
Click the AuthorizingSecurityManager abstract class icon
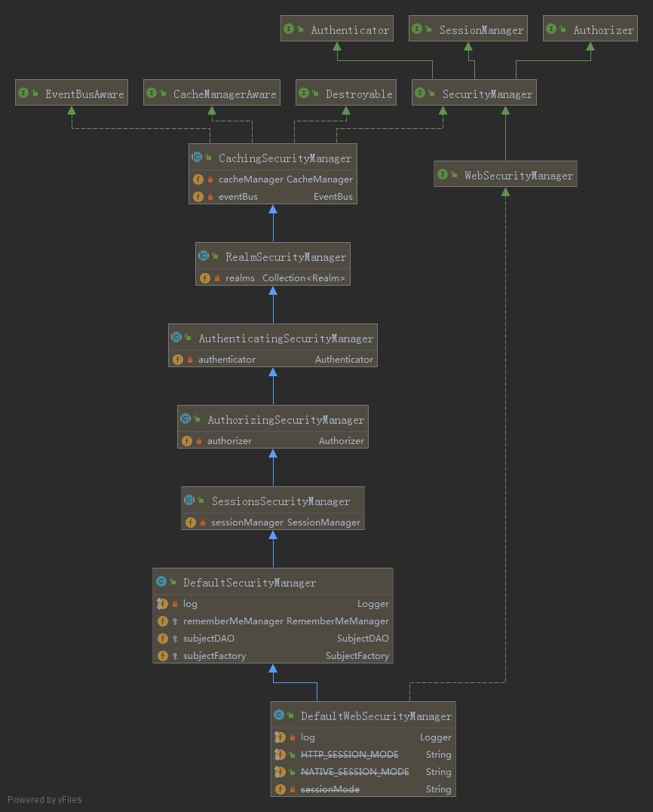click(186, 418)
